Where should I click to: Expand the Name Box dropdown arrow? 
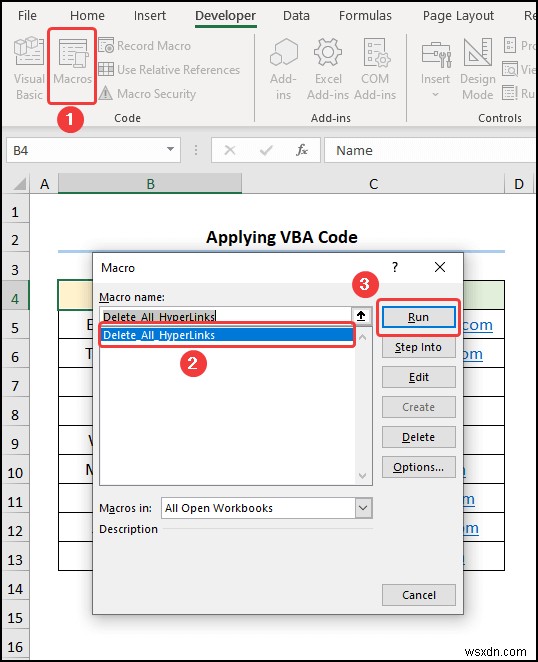170,149
